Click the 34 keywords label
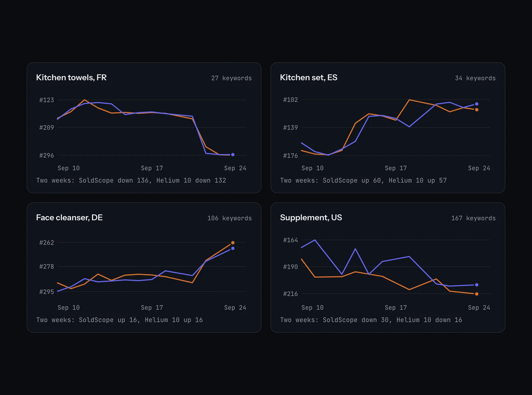Screen dimensions: 532x395 [475, 78]
